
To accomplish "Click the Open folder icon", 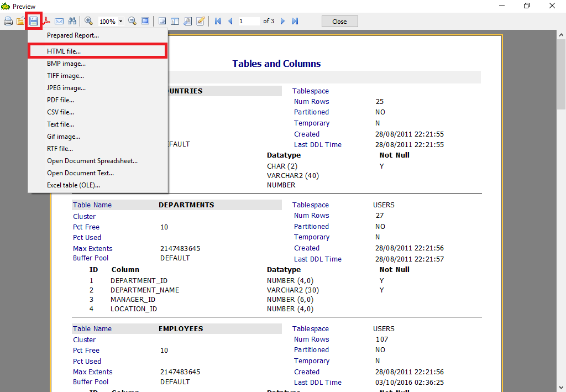I will [21, 22].
